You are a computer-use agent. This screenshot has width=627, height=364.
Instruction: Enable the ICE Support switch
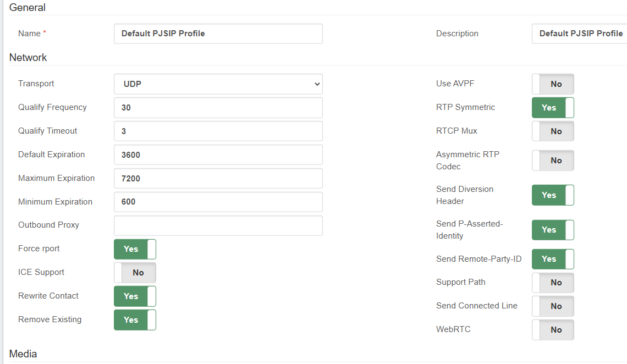pyautogui.click(x=135, y=273)
